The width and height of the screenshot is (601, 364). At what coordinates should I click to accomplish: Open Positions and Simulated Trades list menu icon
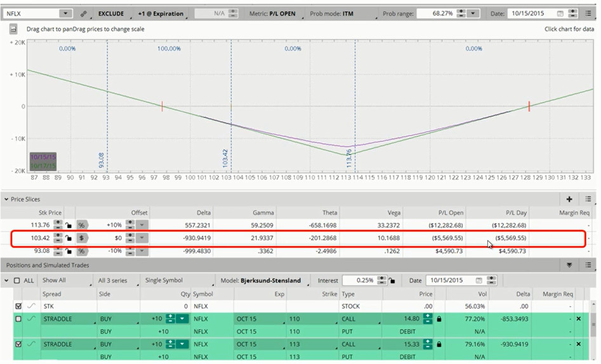pyautogui.click(x=588, y=265)
